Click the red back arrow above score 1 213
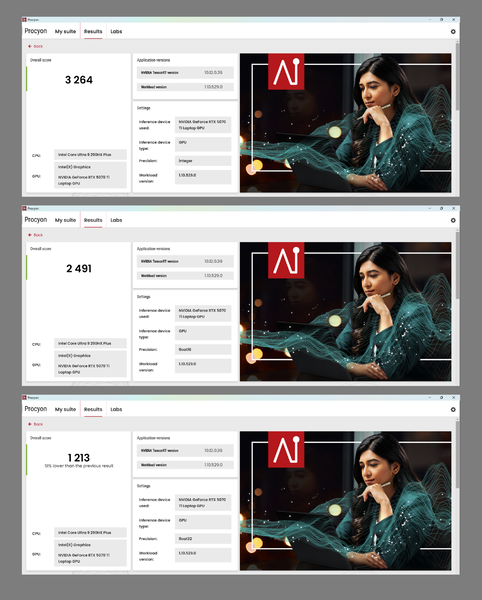Viewport: 482px width, 600px height. [x=30, y=424]
